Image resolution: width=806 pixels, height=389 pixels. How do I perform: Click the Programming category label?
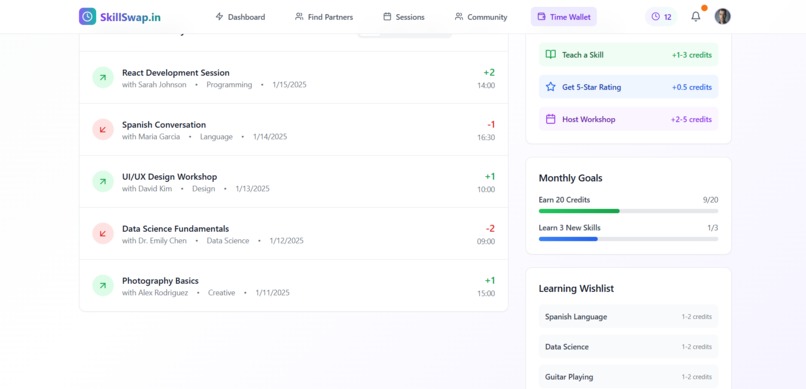click(x=229, y=85)
